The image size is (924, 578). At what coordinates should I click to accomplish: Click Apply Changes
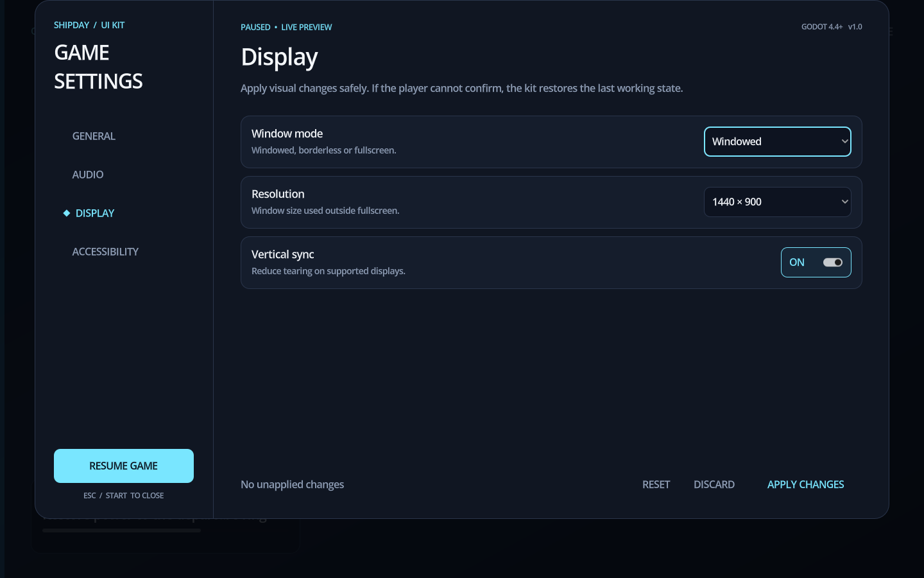[x=805, y=485]
